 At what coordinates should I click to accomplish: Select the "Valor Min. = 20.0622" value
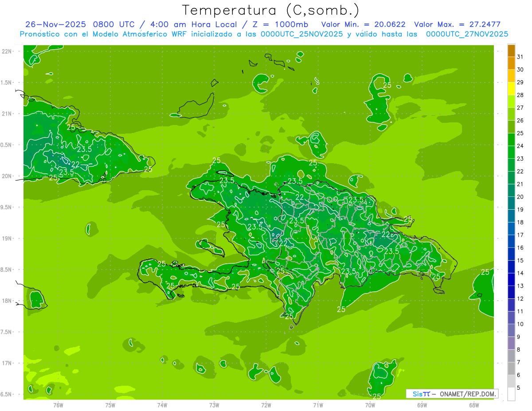pyautogui.click(x=363, y=24)
